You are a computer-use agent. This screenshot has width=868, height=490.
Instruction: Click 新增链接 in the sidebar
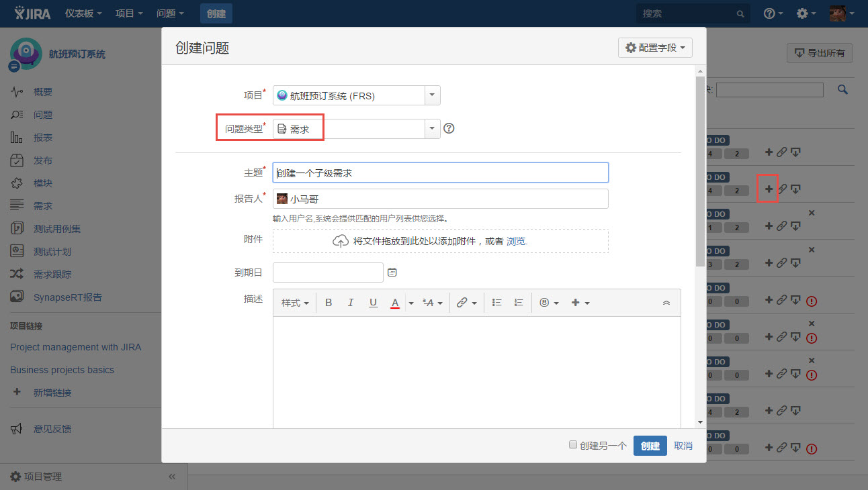coord(52,393)
